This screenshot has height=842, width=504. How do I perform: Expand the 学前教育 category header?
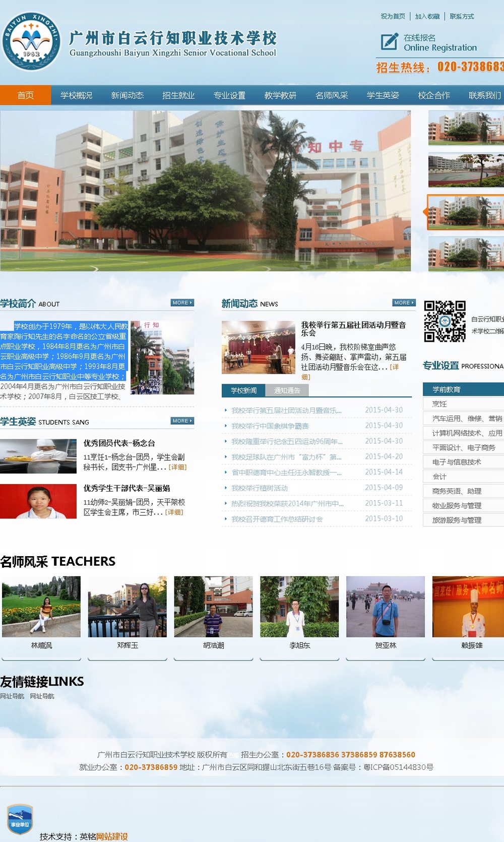click(463, 389)
